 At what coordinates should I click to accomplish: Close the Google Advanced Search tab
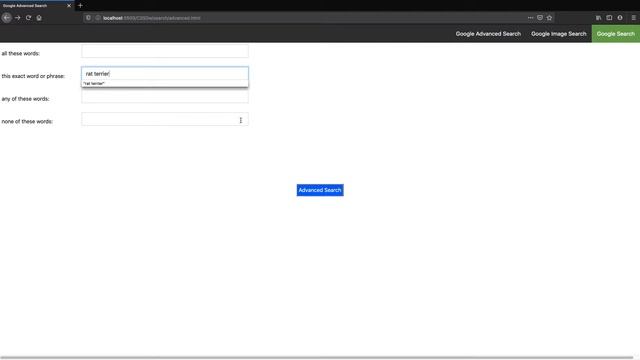click(x=69, y=5)
